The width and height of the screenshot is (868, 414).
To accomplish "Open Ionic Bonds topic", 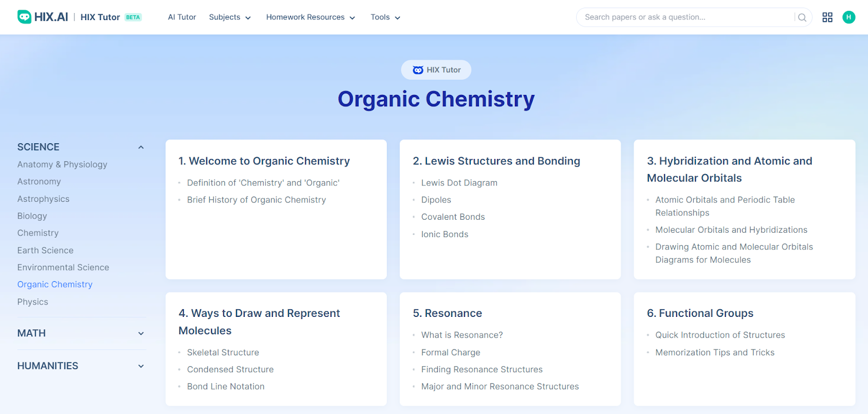I will click(445, 234).
